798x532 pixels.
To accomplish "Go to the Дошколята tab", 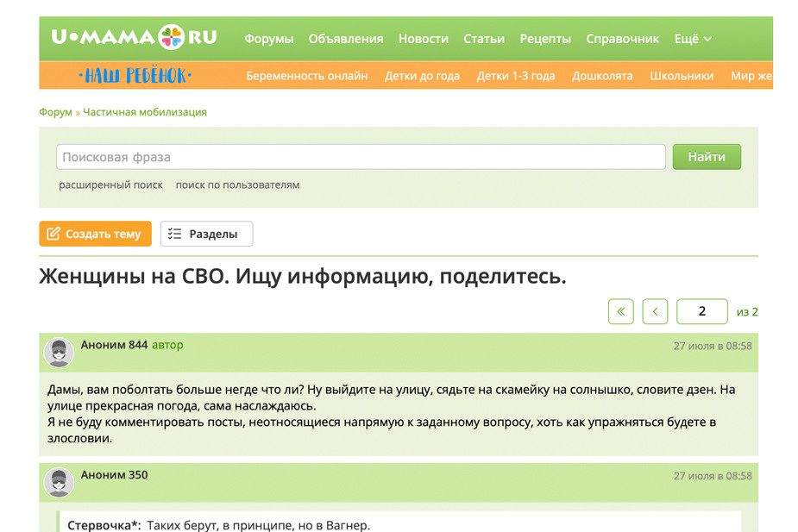I will tap(604, 75).
